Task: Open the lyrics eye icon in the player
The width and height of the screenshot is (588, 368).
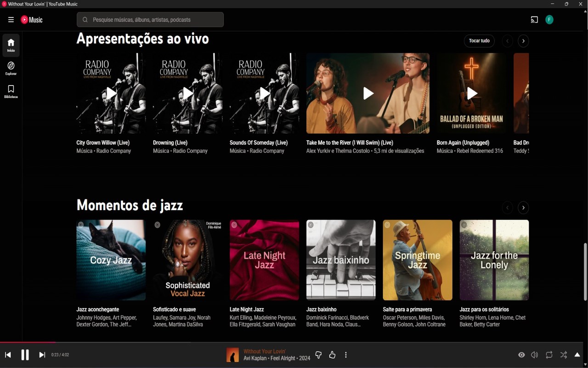Action: pos(521,355)
